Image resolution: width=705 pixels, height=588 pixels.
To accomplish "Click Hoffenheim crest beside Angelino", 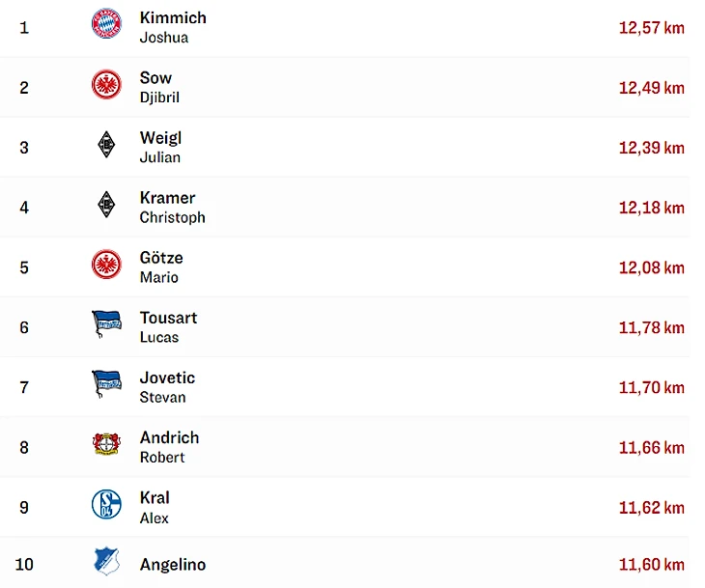I will pos(106,562).
